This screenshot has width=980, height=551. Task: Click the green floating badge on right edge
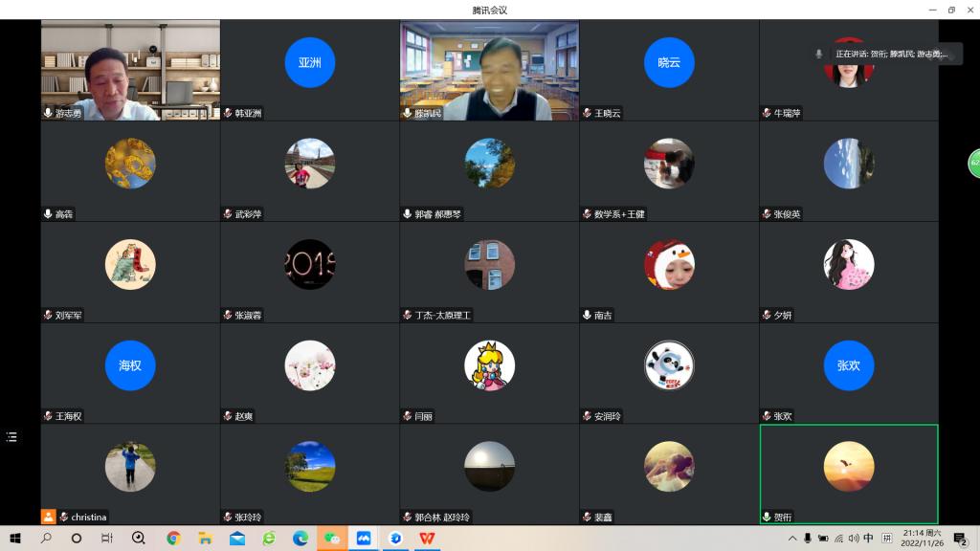coord(974,164)
